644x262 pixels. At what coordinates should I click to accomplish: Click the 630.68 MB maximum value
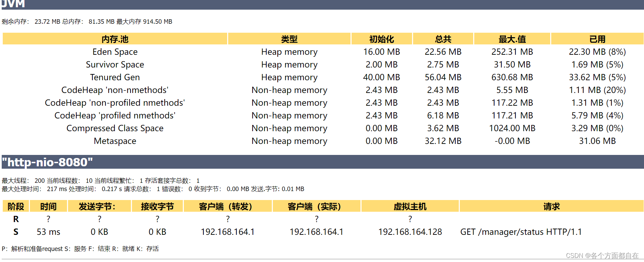[x=512, y=77]
